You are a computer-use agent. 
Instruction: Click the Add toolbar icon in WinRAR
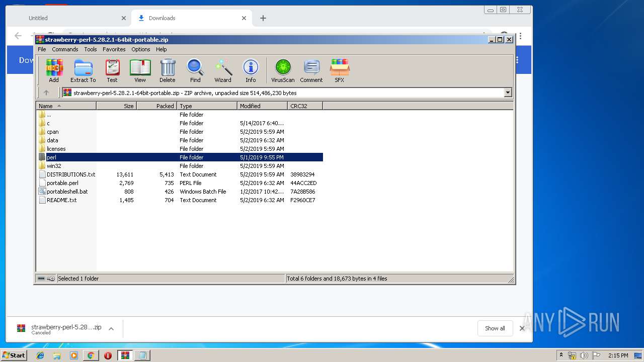(x=54, y=70)
